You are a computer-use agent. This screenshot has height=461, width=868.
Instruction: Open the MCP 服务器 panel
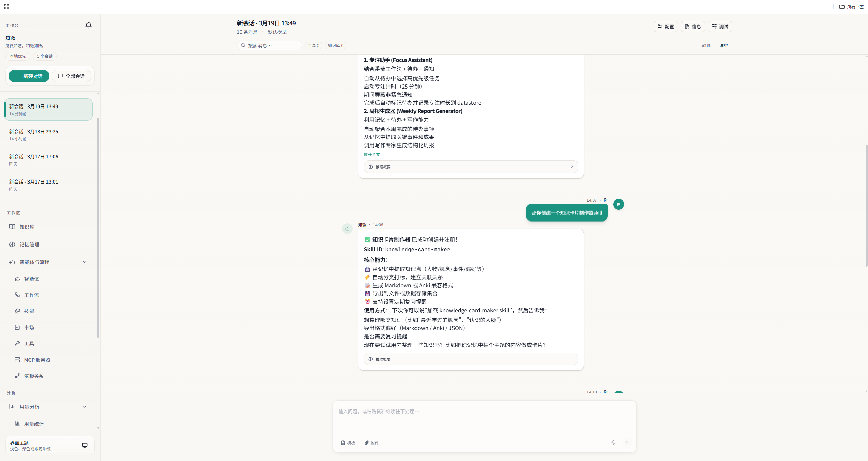[x=37, y=360]
